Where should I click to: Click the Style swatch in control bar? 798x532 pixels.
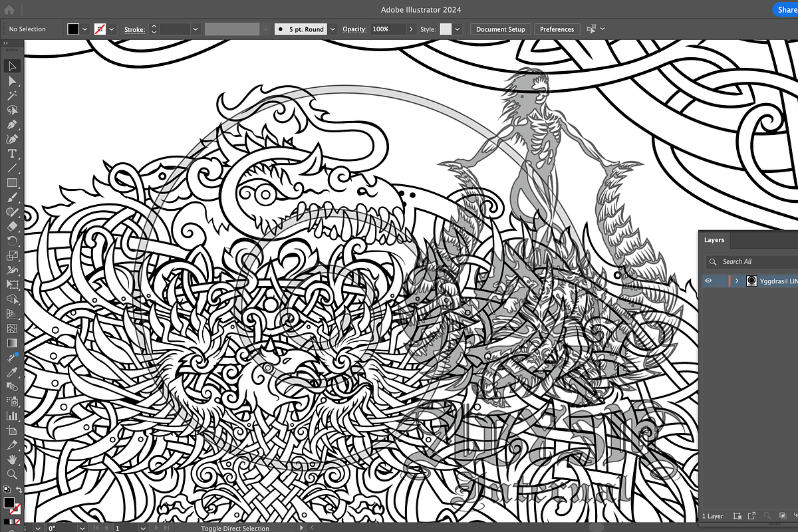(446, 29)
